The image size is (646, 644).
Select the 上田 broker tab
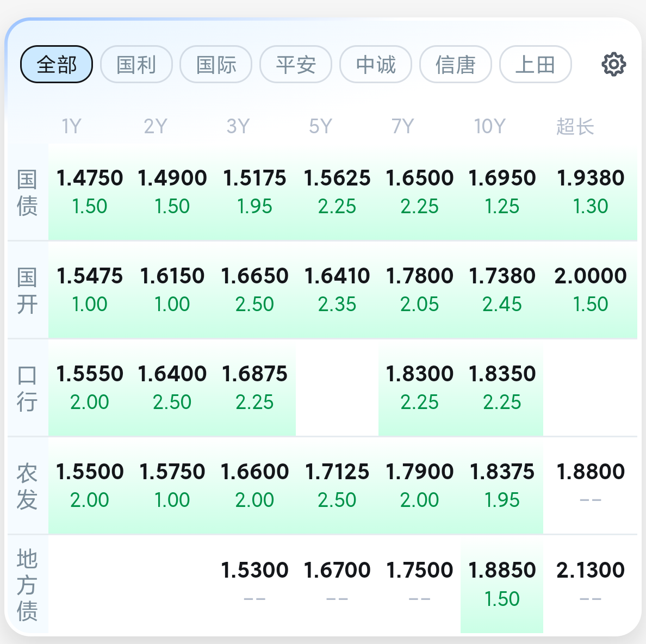(x=535, y=65)
